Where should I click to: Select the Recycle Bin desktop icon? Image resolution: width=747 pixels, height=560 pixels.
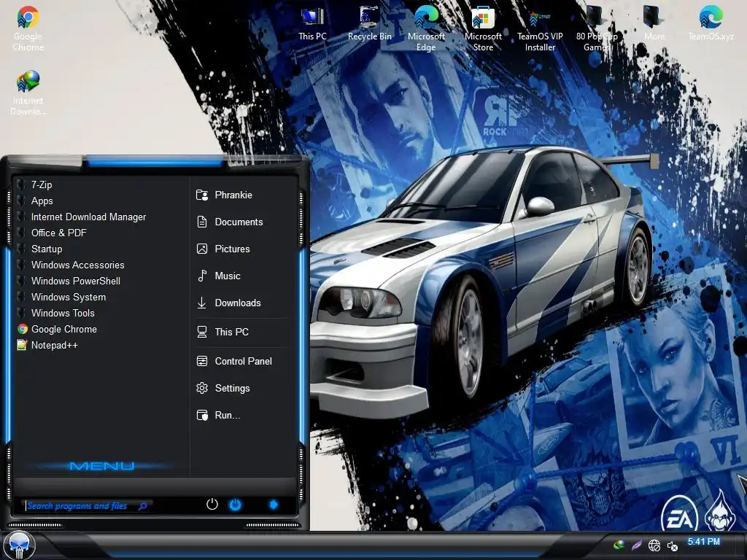pyautogui.click(x=369, y=24)
